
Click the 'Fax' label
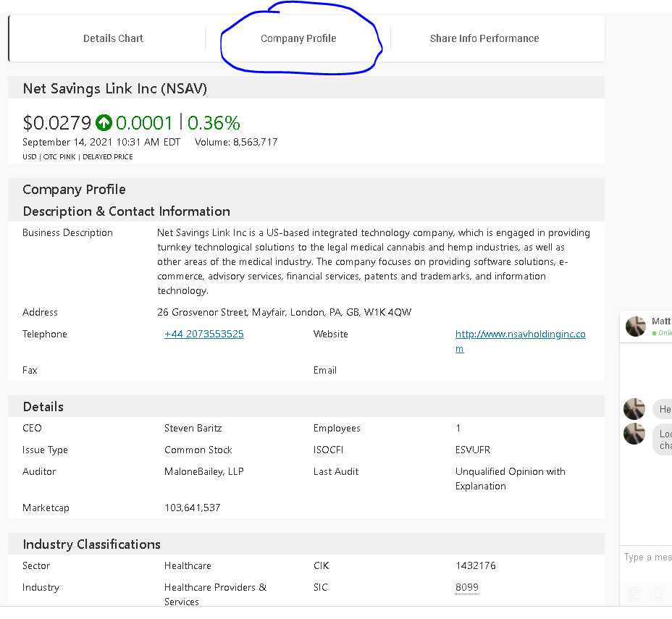(x=30, y=370)
